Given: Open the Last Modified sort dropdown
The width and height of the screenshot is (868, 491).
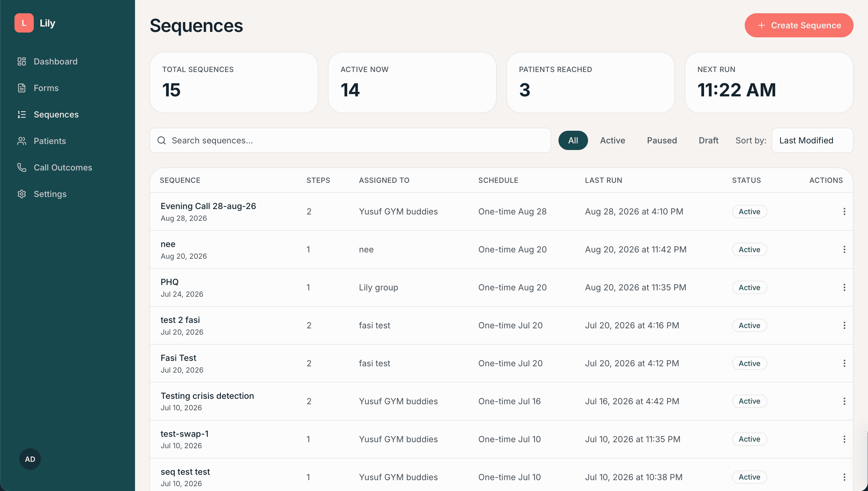Looking at the screenshot, I should (x=812, y=140).
